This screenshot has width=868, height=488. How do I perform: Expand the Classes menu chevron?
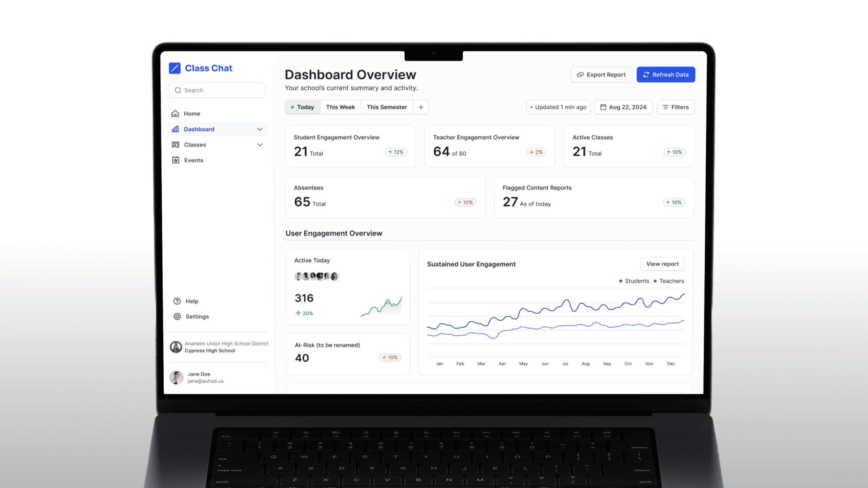[259, 145]
